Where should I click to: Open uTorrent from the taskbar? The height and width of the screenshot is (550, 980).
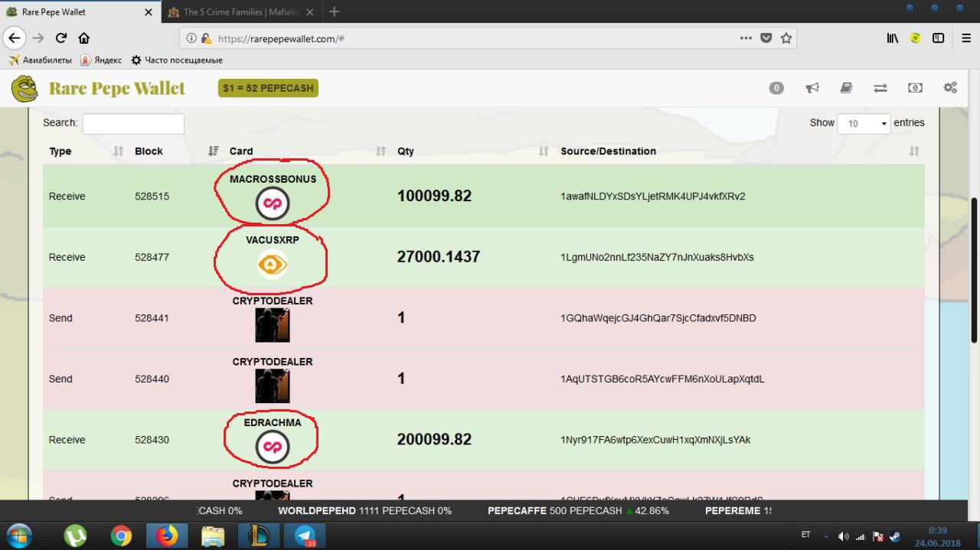coord(75,535)
